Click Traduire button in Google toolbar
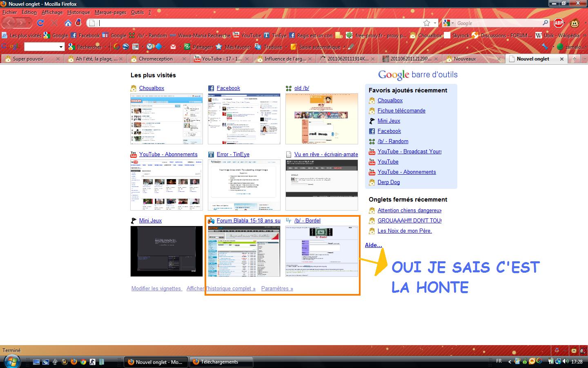 coord(272,47)
